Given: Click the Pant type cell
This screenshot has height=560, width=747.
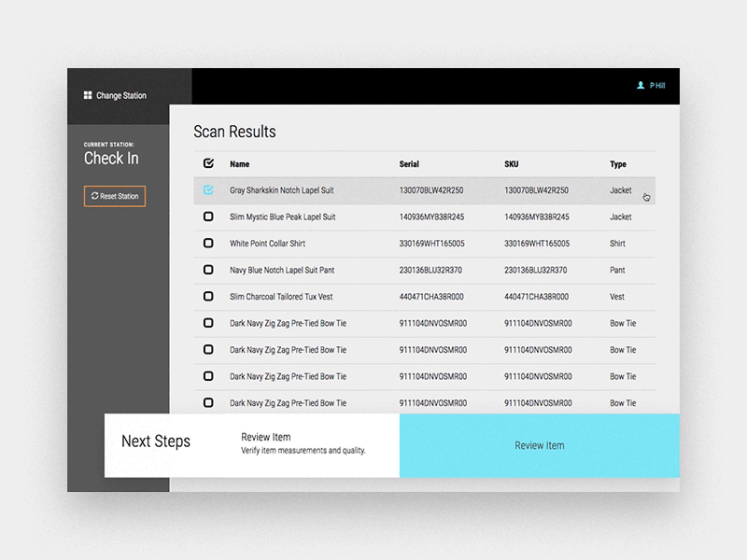Looking at the screenshot, I should 617,270.
